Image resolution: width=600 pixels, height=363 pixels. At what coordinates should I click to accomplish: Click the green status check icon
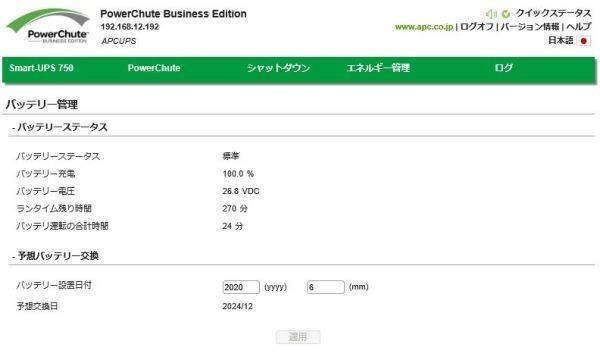pos(506,14)
